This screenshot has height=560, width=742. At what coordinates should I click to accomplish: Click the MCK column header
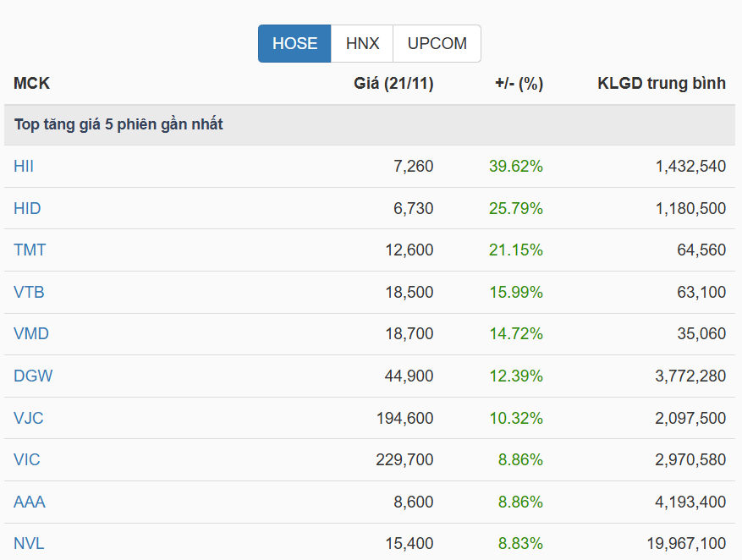31,84
